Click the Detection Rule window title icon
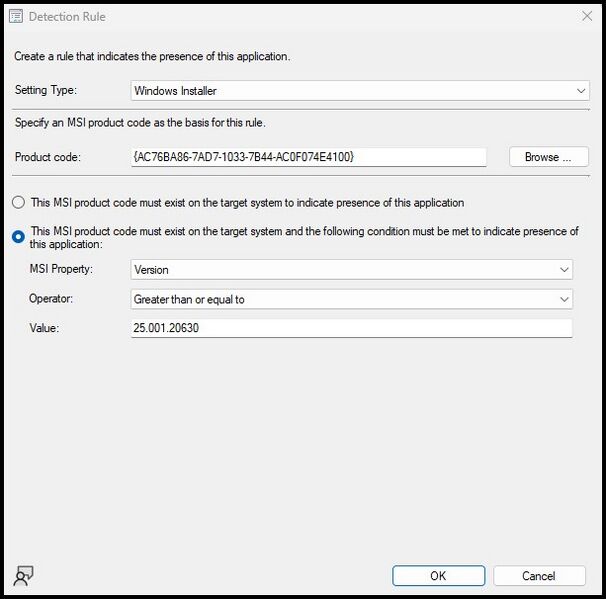The image size is (606, 599). (16, 17)
